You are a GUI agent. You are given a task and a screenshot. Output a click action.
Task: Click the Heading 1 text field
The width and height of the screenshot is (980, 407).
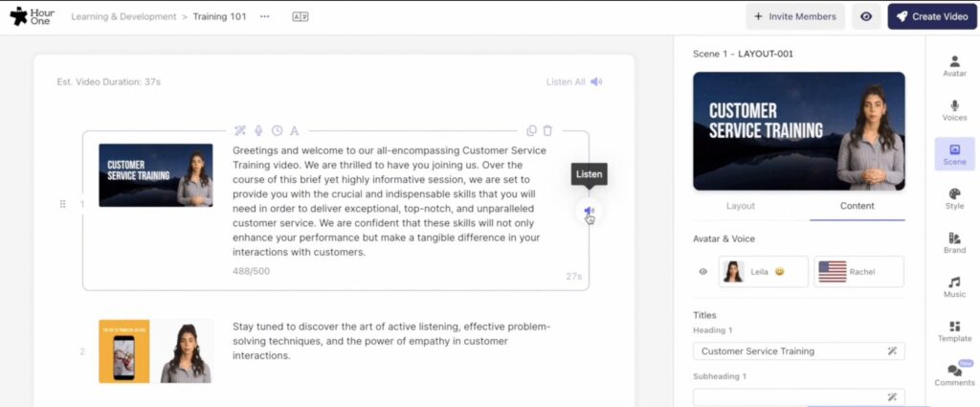coord(790,351)
